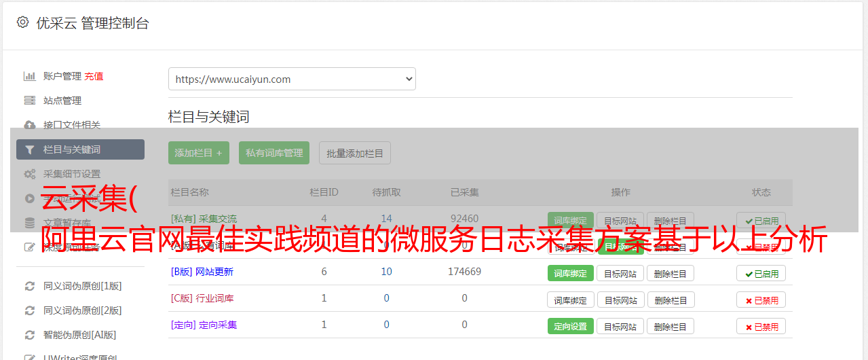Open the site URL dropdown https://www.ucaiyun.com

pyautogui.click(x=292, y=79)
